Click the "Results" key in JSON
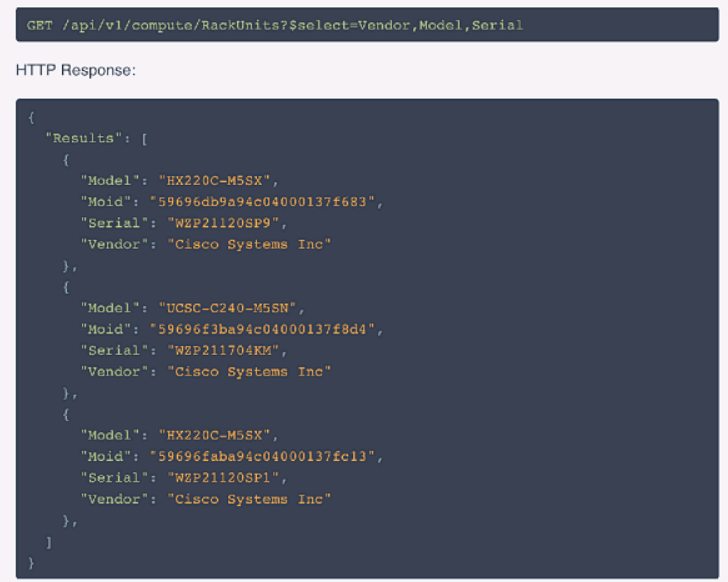The image size is (728, 582). click(84, 138)
